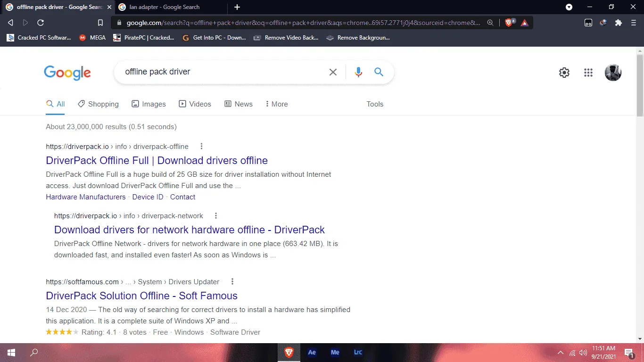Select the All results tab
The width and height of the screenshot is (644, 362).
pyautogui.click(x=56, y=104)
